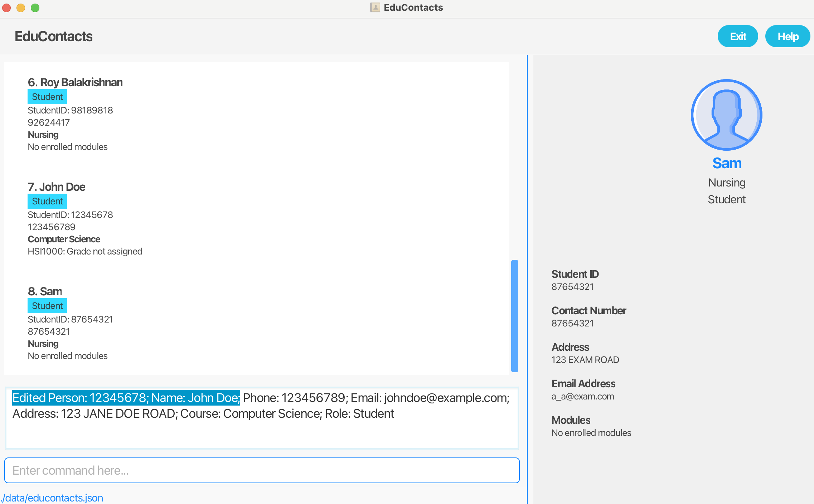Click the Edited Person result message box
The width and height of the screenshot is (814, 504).
(262, 417)
